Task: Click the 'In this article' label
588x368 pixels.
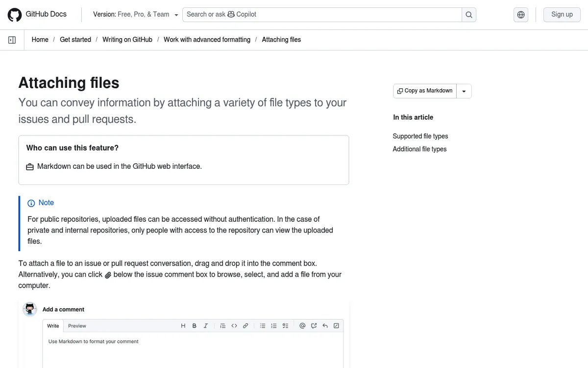Action: point(413,117)
